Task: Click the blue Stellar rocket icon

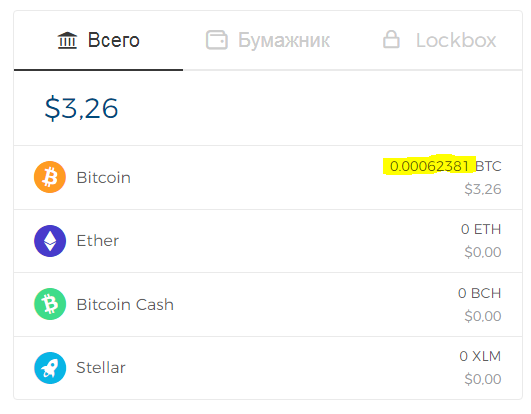Action: [x=50, y=368]
